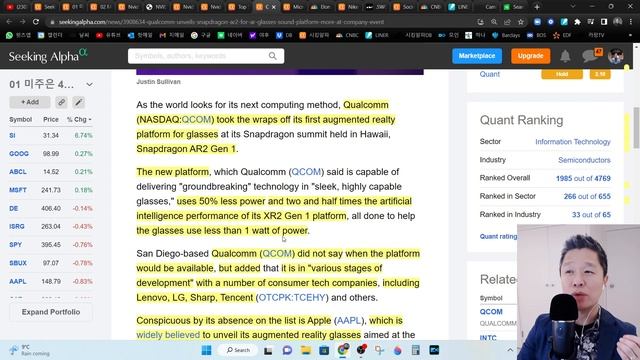640x360 pixels.
Task: Open Chrome tab search dropdown arrow
Action: 572,7
